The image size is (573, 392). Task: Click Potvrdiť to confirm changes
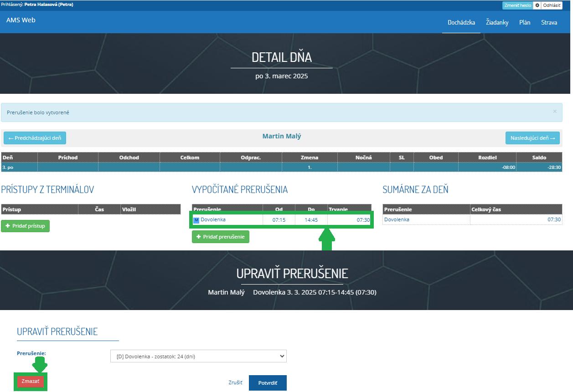(x=268, y=382)
